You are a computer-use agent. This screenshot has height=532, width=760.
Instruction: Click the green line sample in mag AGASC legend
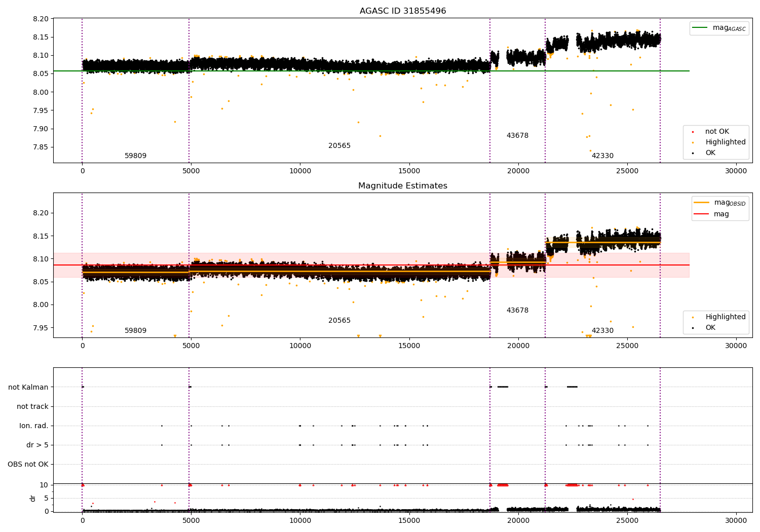tap(700, 28)
